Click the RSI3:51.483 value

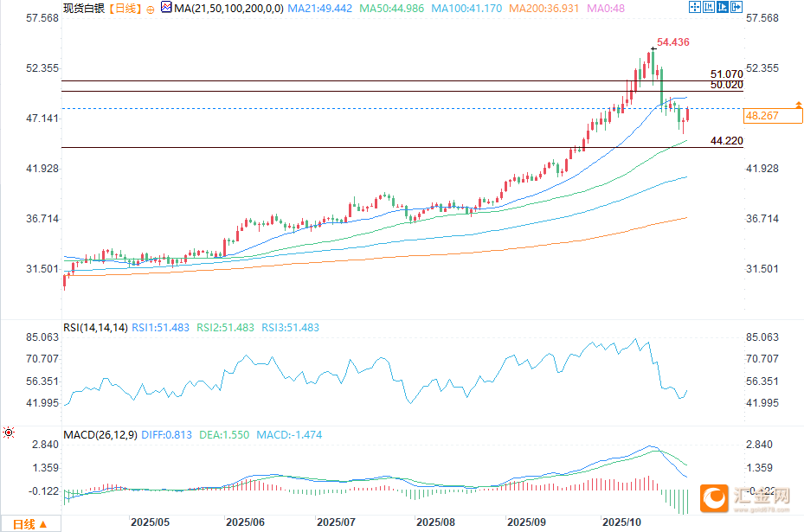(290, 328)
